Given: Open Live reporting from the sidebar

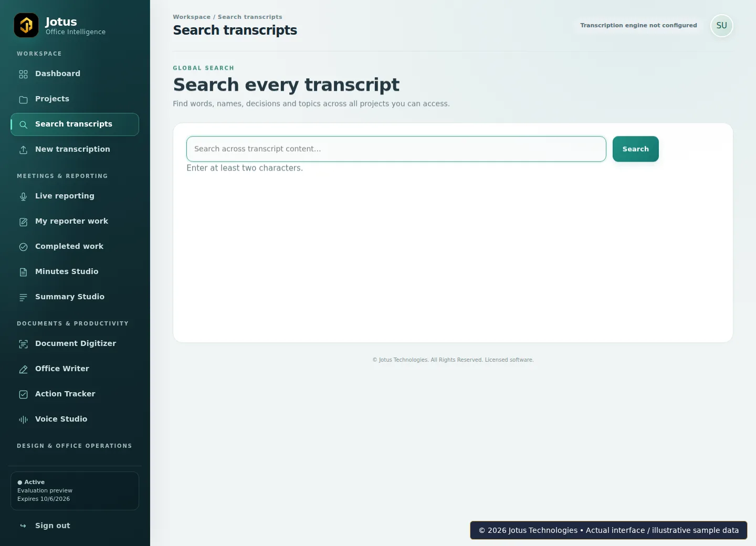Looking at the screenshot, I should [75, 196].
